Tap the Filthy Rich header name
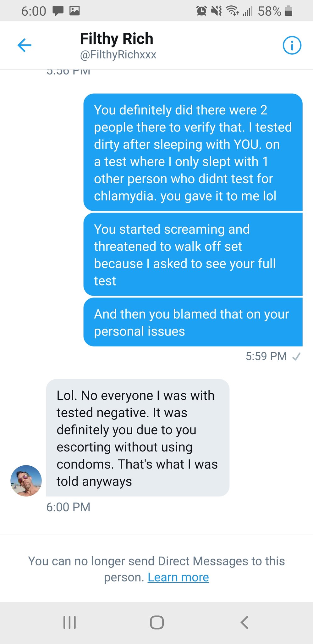 click(x=117, y=39)
